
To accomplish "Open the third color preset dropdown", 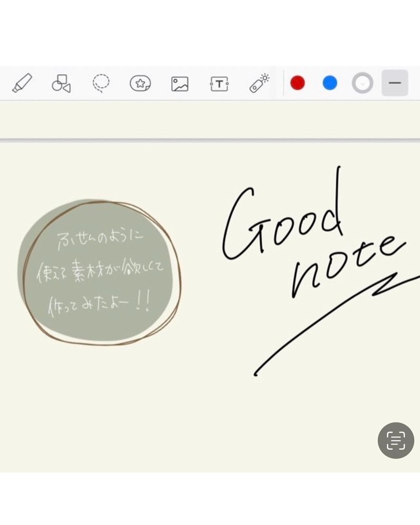I will [363, 83].
